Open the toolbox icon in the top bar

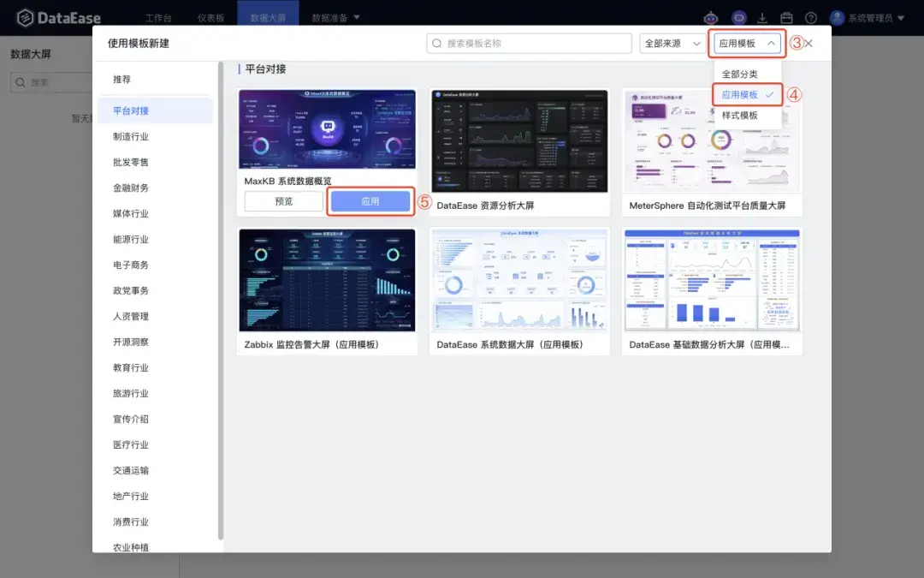[787, 17]
